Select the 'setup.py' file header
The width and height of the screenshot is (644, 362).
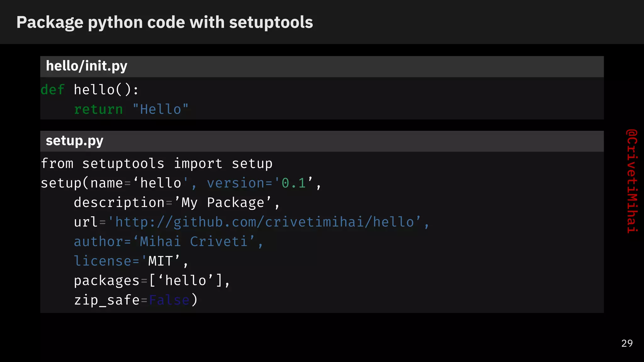[x=322, y=141]
